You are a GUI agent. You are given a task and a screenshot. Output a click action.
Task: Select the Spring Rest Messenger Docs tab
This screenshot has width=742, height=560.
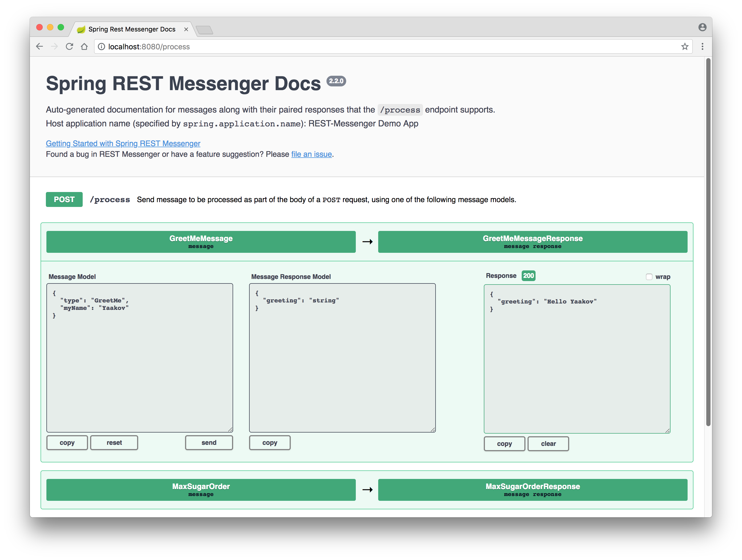(131, 30)
